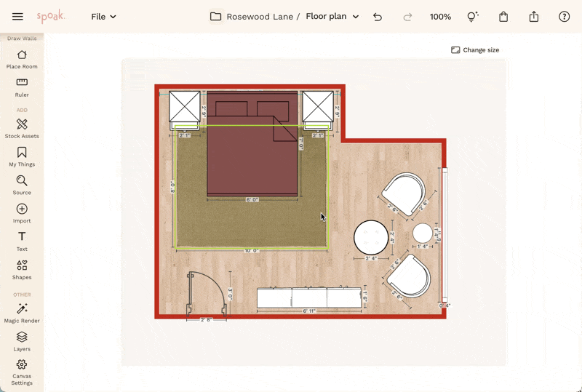Open My Things bookmarks
582x392 pixels.
point(22,156)
